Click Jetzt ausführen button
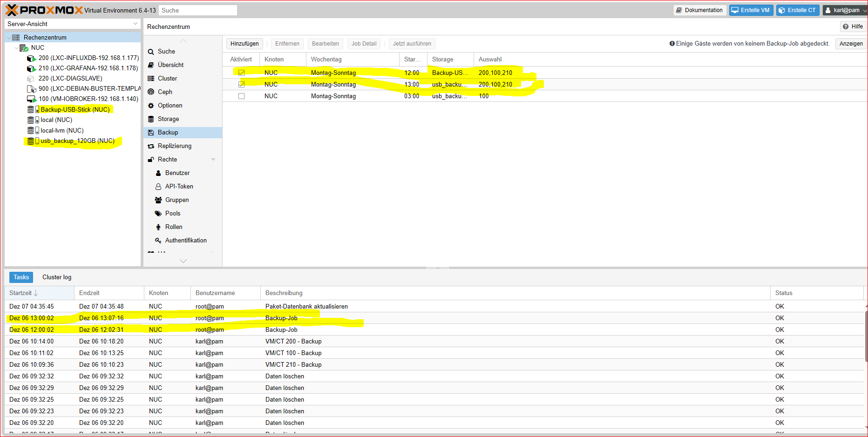This screenshot has height=437, width=868. (x=412, y=44)
